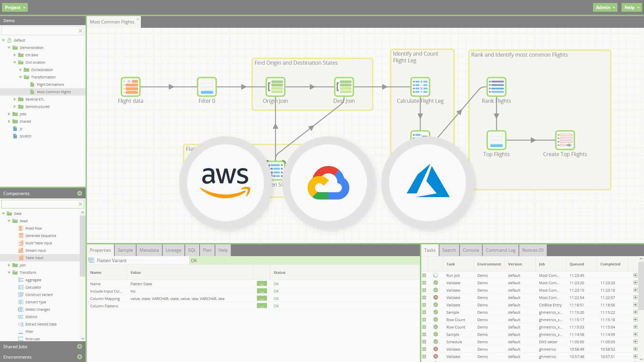This screenshot has height=362, width=644.
Task: Expand the Join components category
Action: pyautogui.click(x=9, y=265)
